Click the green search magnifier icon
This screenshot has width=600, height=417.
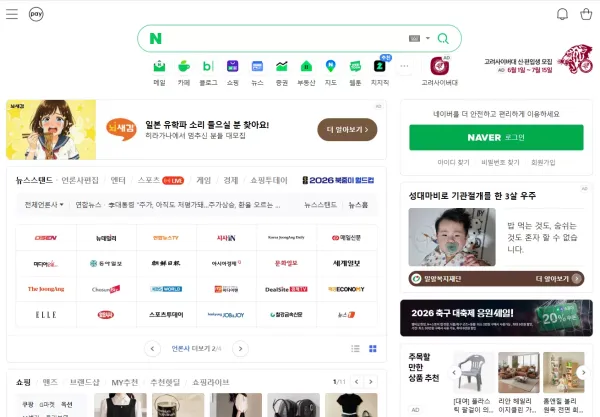[x=443, y=38]
